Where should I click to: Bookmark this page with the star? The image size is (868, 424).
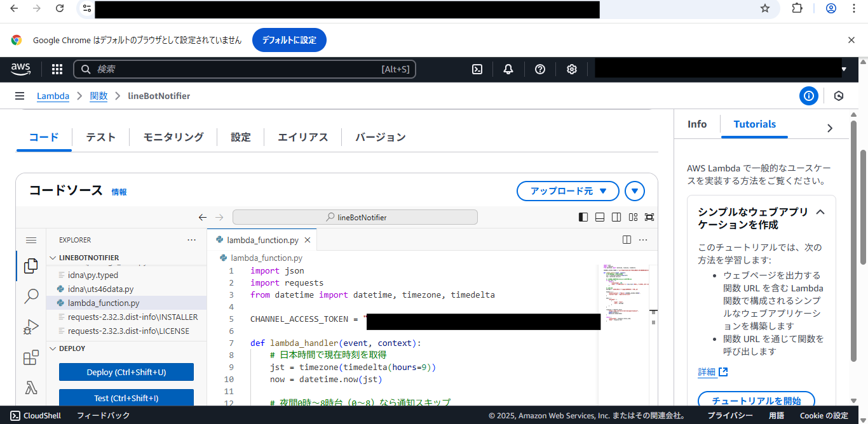tap(765, 8)
